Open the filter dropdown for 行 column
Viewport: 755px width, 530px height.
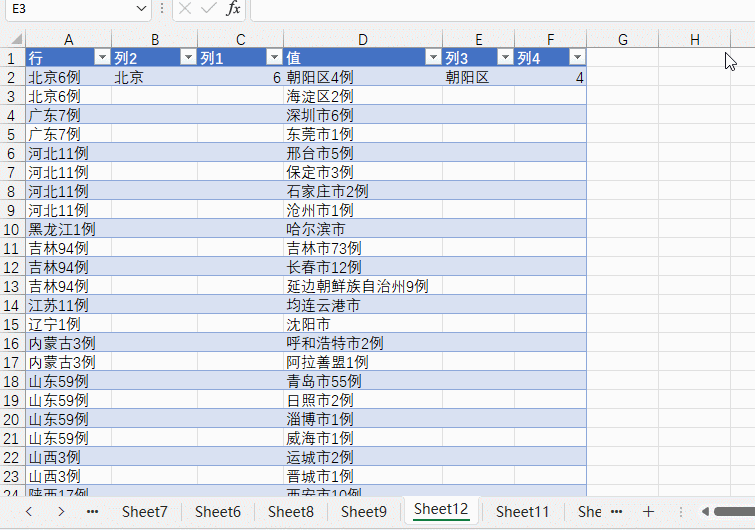coord(102,58)
